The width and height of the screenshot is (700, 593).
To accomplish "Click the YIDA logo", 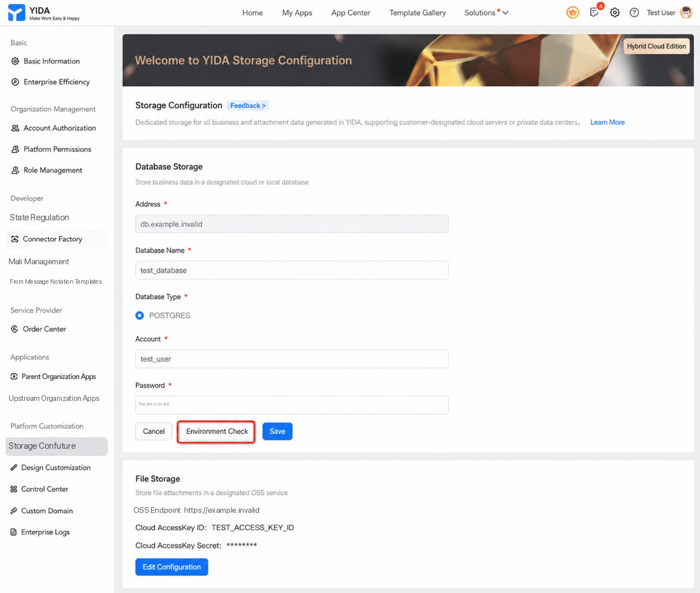I will 44,13.
